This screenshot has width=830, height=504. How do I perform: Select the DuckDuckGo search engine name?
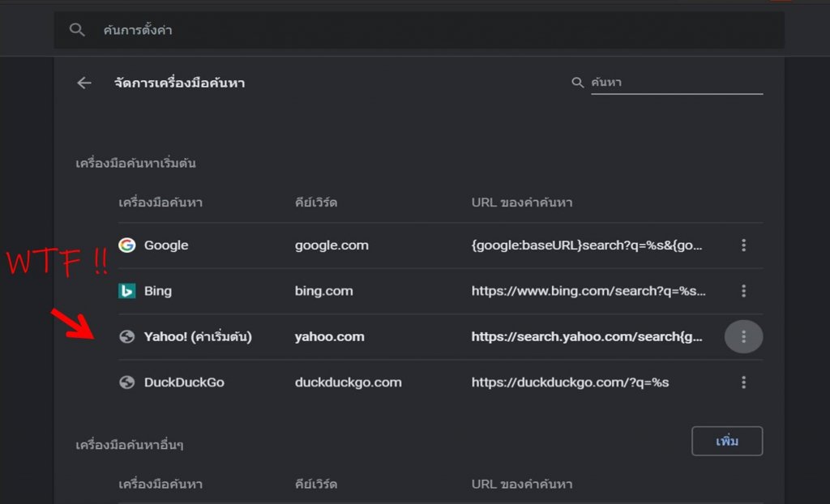pyautogui.click(x=184, y=382)
